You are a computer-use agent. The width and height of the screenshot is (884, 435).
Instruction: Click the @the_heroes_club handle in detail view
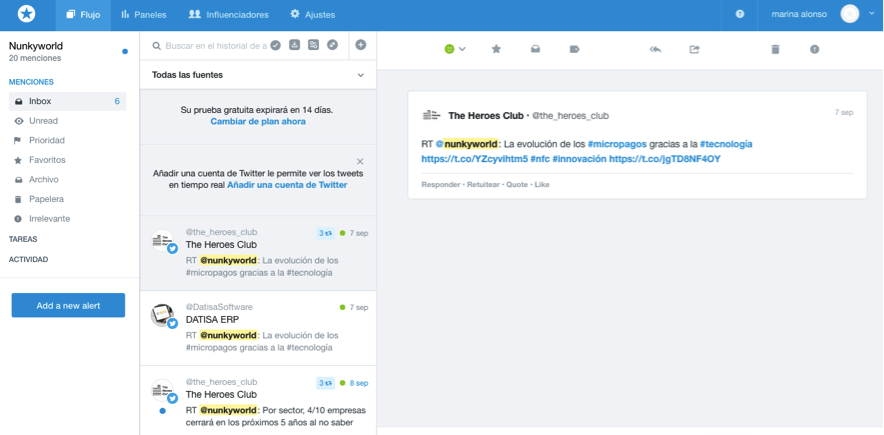pos(571,116)
